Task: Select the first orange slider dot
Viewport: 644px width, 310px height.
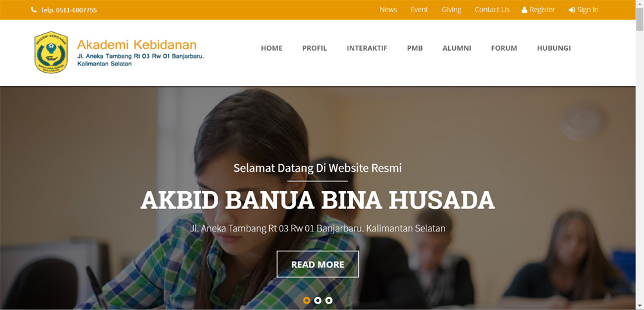Action: pos(307,300)
